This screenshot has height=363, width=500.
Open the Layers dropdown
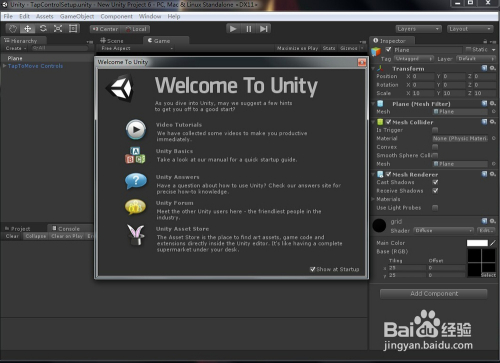419,29
